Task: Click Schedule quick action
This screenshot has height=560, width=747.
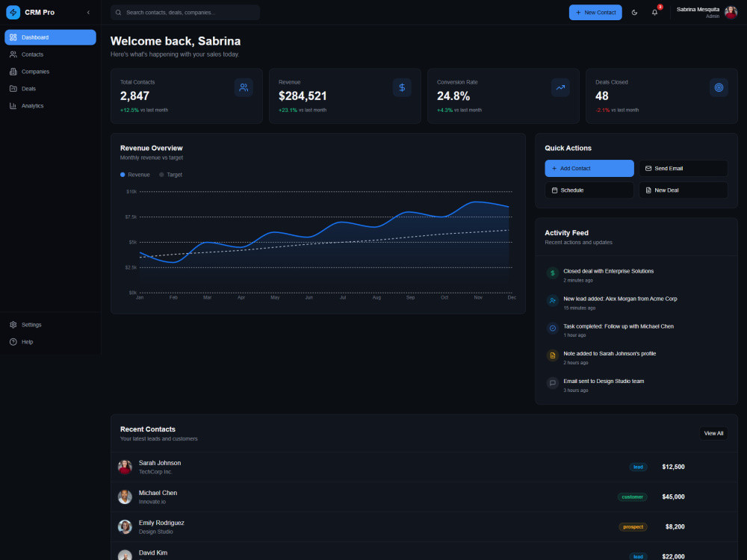Action: [x=589, y=190]
